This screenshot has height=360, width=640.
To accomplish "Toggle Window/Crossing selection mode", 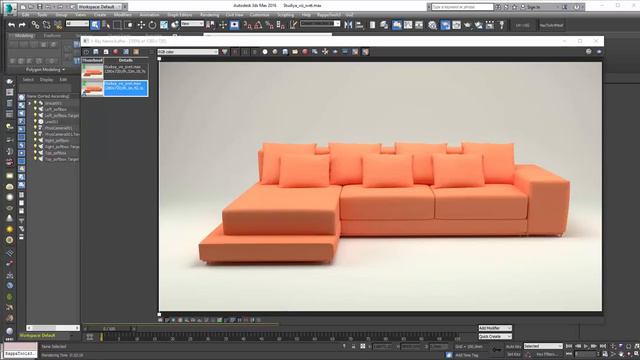I will coord(129,25).
